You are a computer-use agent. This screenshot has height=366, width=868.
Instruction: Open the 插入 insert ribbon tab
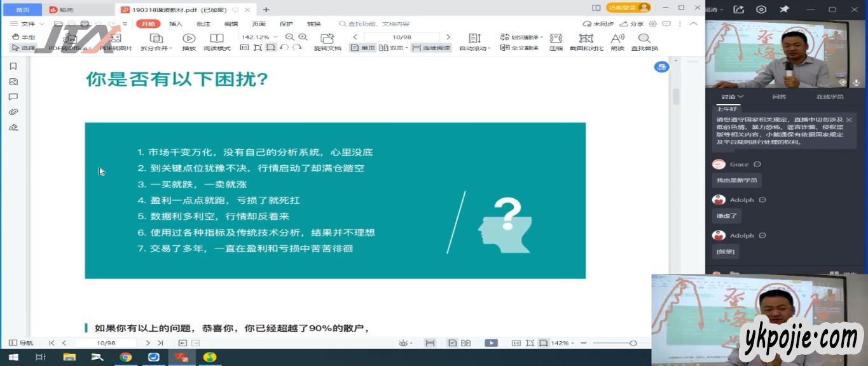click(x=176, y=24)
